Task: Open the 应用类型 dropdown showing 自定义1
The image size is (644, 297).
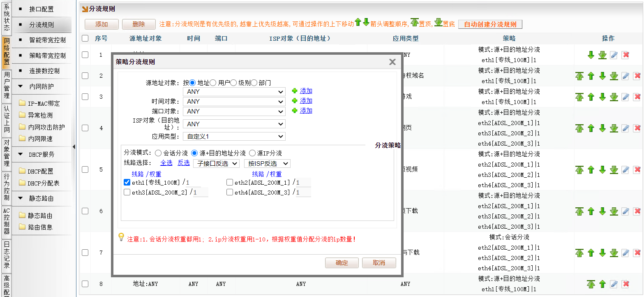Action: click(234, 136)
